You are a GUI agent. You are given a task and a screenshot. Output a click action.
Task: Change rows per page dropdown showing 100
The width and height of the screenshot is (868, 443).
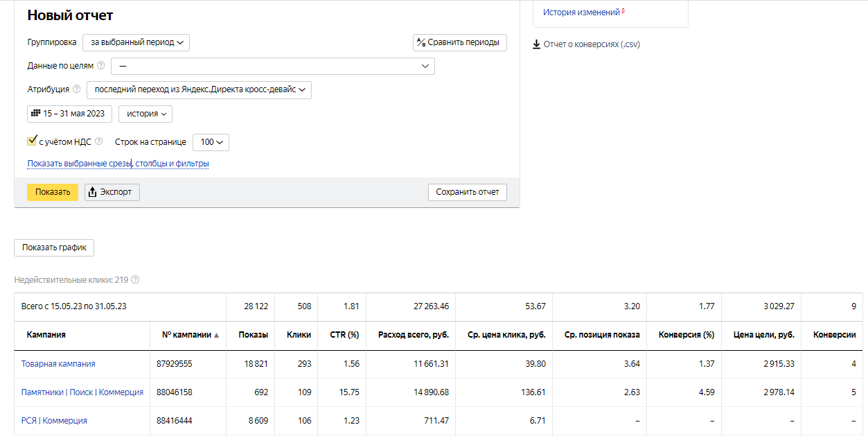tap(211, 142)
